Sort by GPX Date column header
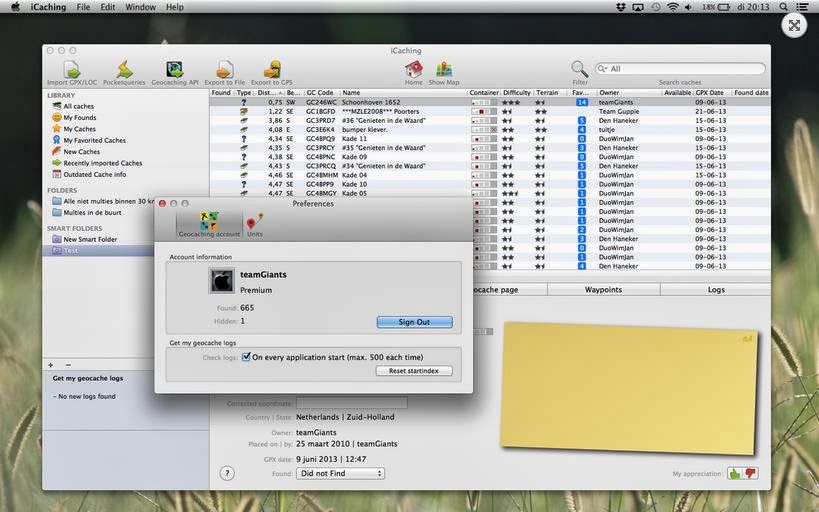Screen dimensions: 819x512 (x=712, y=92)
